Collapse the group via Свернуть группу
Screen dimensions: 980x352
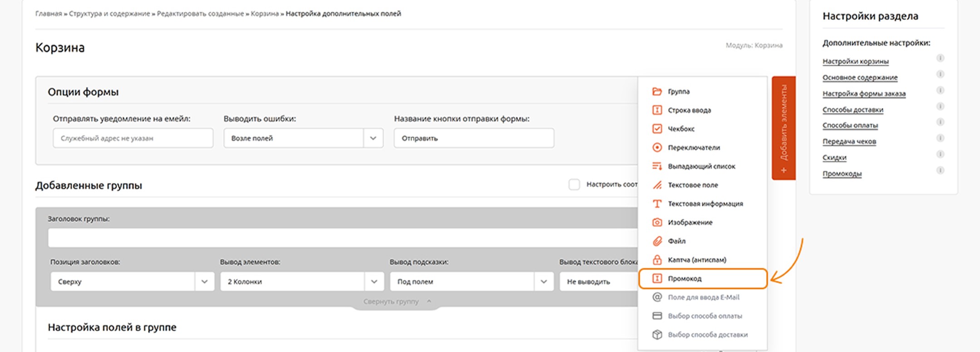tap(396, 302)
